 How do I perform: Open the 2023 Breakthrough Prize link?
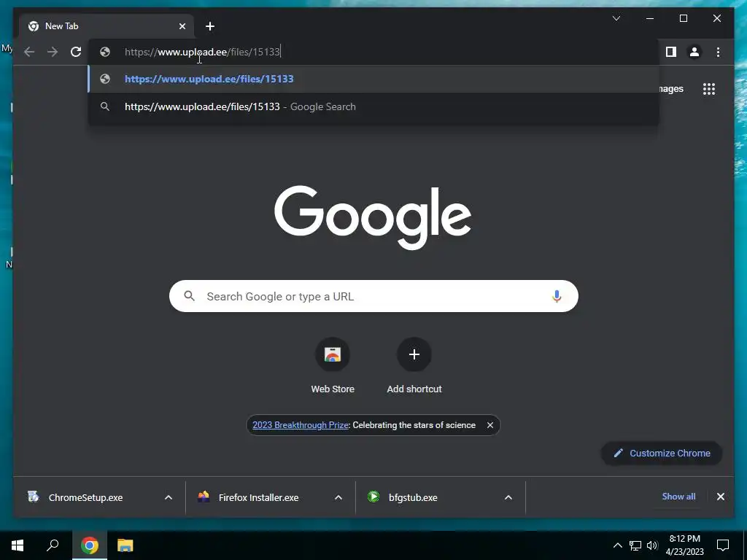click(x=300, y=425)
